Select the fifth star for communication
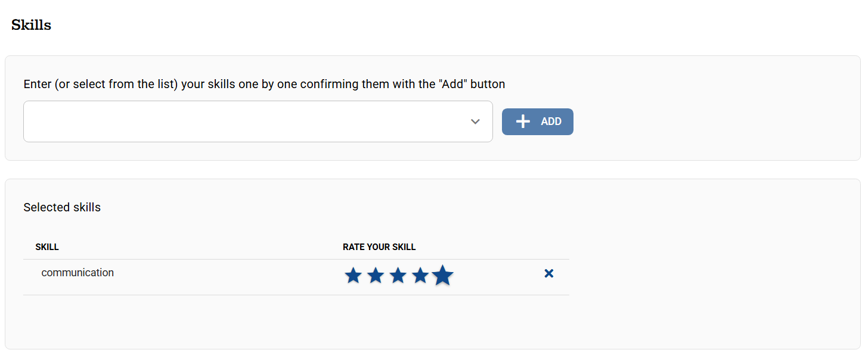868x359 pixels. pos(442,276)
